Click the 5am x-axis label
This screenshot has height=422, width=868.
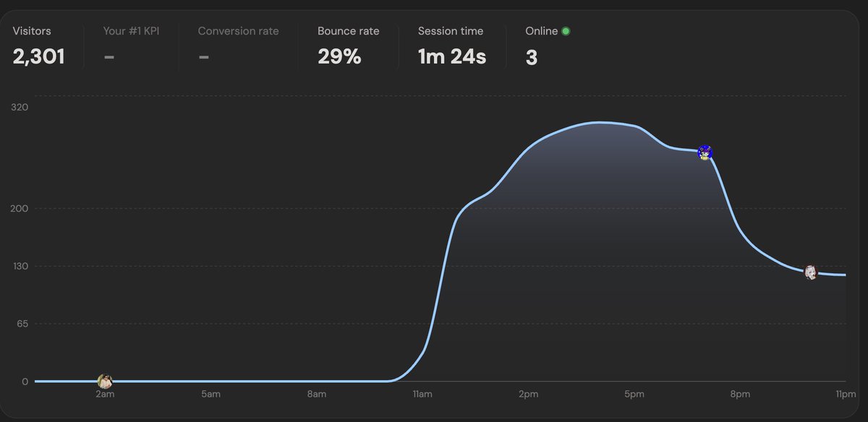point(210,395)
